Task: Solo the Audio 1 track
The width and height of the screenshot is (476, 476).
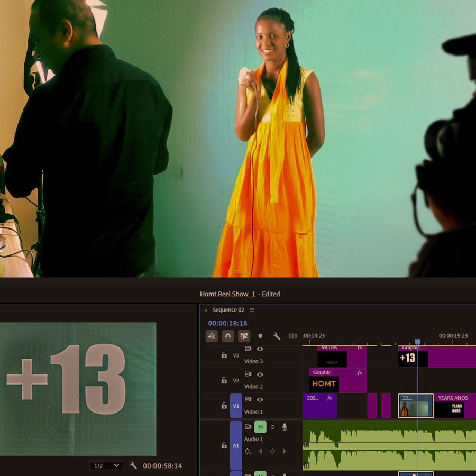Action: coord(272,427)
